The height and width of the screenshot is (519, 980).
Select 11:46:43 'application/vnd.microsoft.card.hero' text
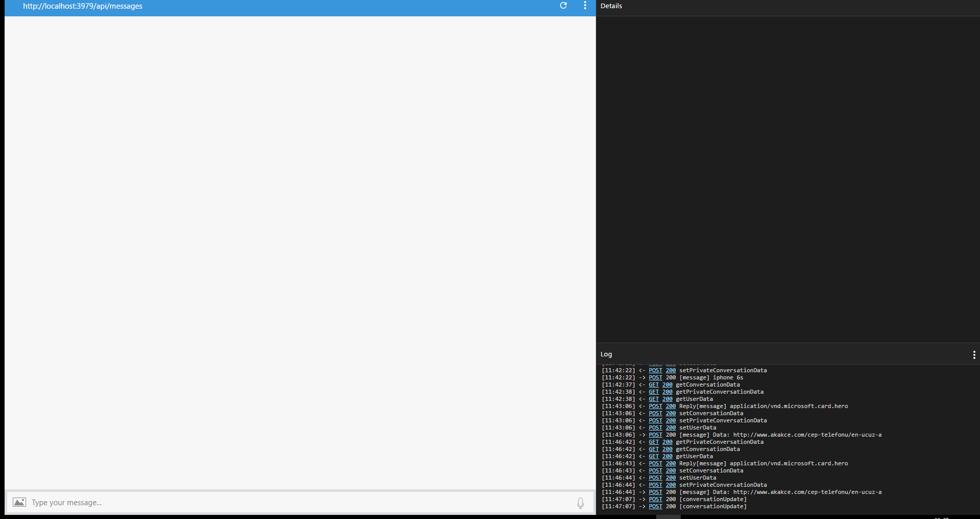point(789,463)
